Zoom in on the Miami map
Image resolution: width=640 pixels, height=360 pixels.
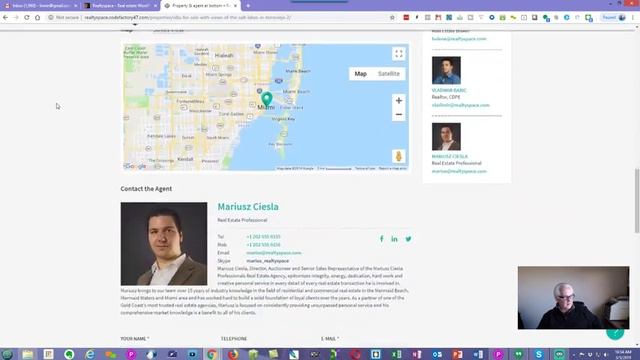pyautogui.click(x=399, y=100)
